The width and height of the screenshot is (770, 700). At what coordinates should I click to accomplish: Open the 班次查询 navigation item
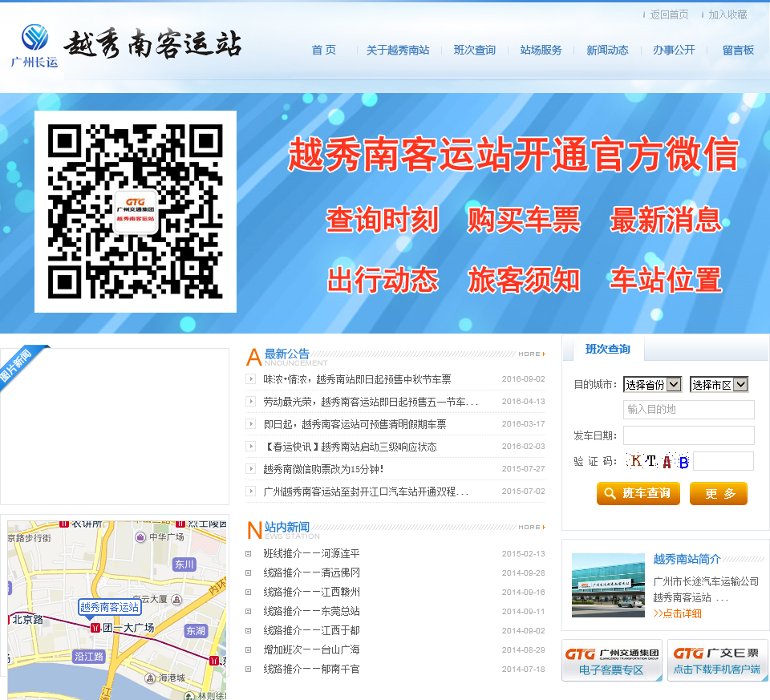[x=474, y=50]
